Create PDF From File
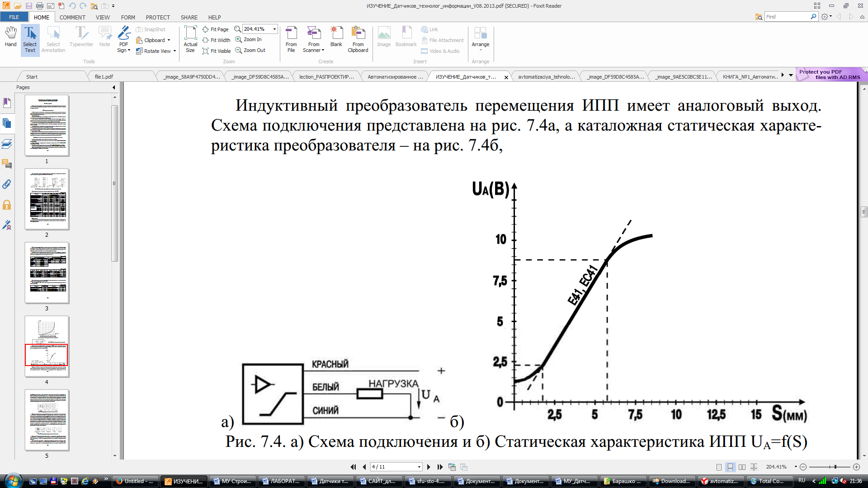Screen dimensions: 868x488 (291, 40)
